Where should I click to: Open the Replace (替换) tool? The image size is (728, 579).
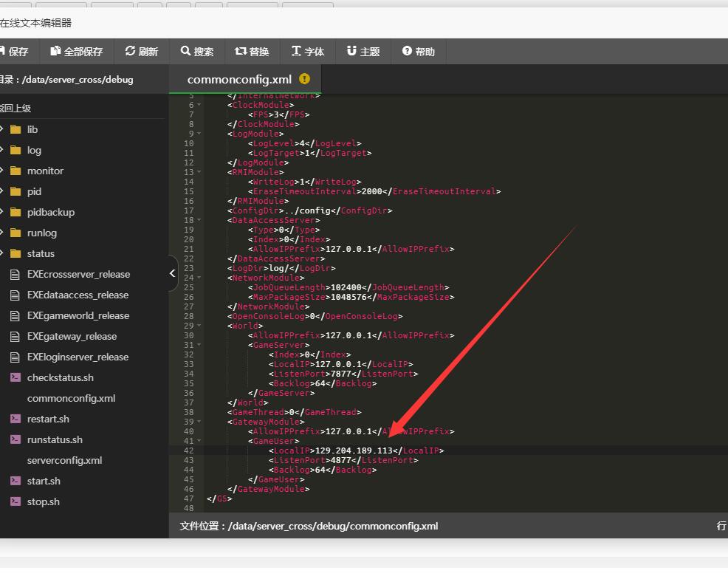tap(241, 51)
